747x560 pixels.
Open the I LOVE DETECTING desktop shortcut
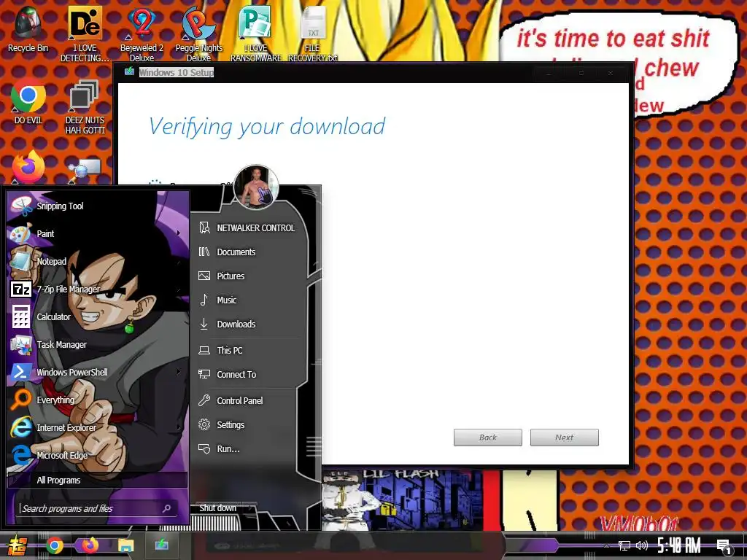pos(85,34)
